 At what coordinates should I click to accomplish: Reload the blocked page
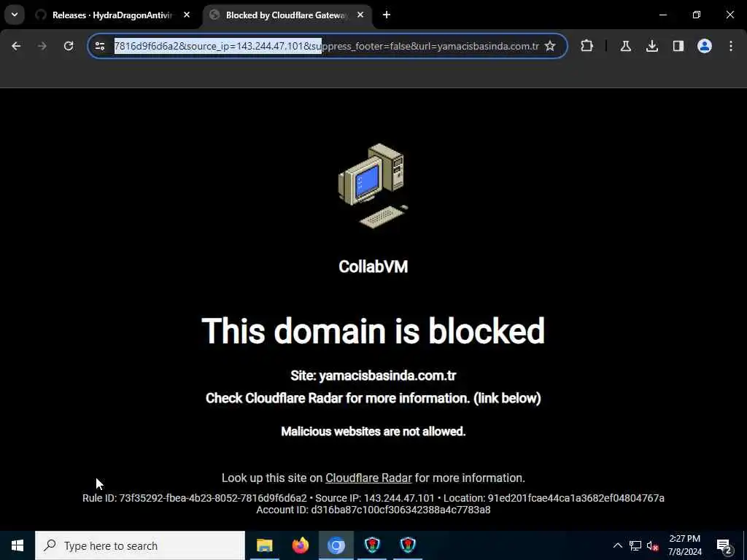(69, 46)
